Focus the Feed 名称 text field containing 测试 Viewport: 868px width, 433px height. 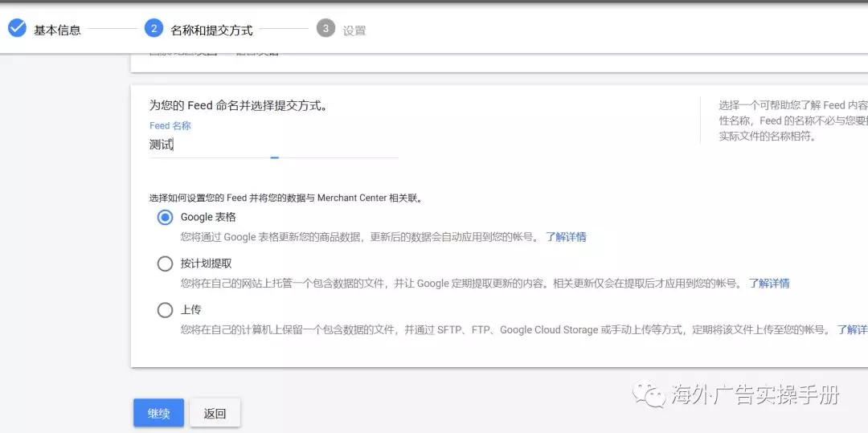pyautogui.click(x=273, y=145)
